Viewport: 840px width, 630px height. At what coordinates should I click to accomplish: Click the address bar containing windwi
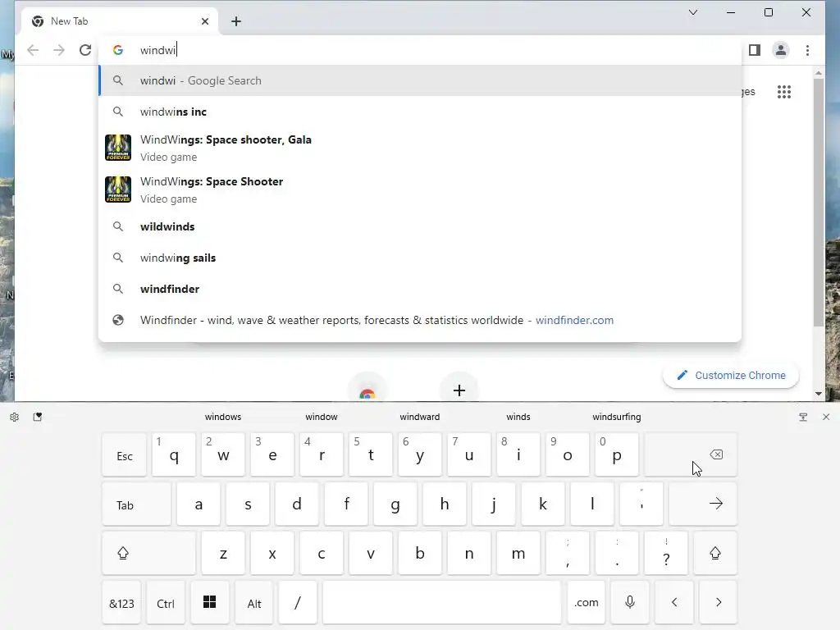tap(420, 50)
